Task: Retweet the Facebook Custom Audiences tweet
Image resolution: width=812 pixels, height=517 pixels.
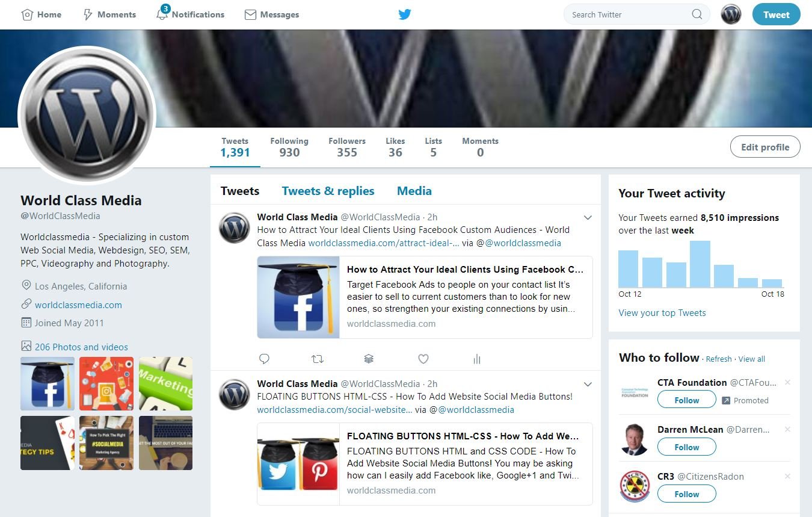Action: coord(317,359)
